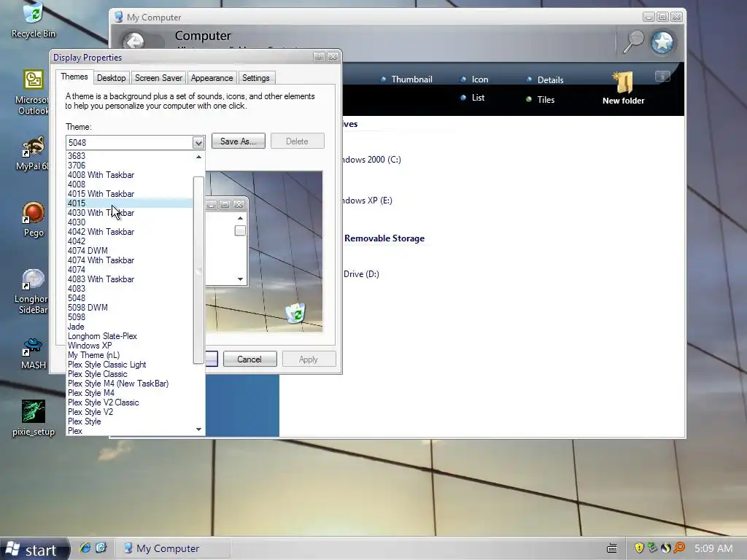Run the pixie_setup desktop icon

click(34, 418)
